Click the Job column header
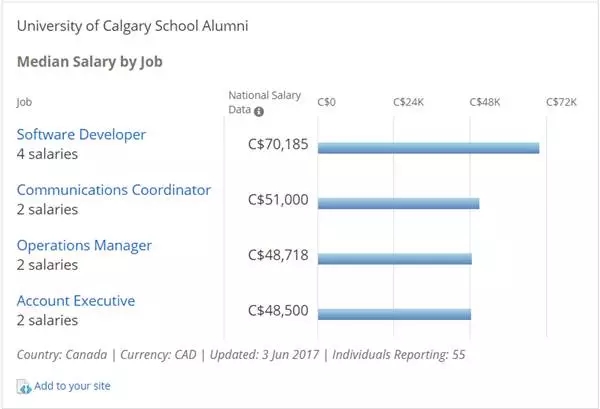The height and width of the screenshot is (409, 600). tap(24, 102)
